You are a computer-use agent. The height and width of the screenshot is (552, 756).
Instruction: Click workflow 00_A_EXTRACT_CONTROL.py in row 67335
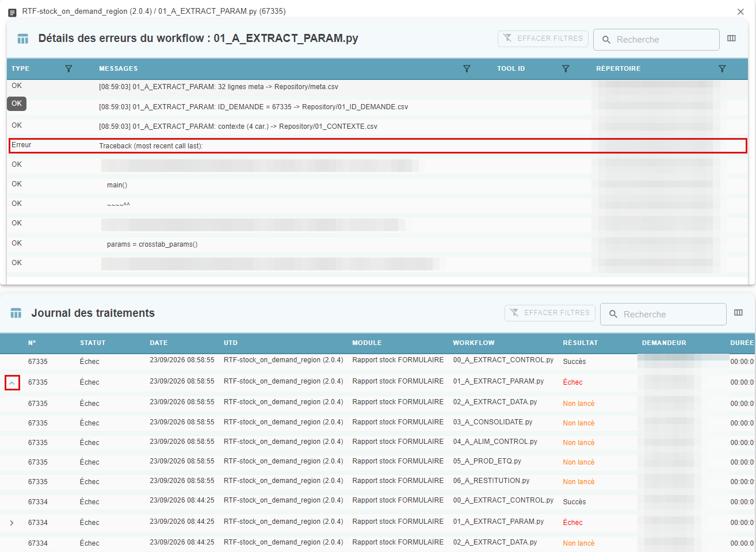click(x=503, y=360)
